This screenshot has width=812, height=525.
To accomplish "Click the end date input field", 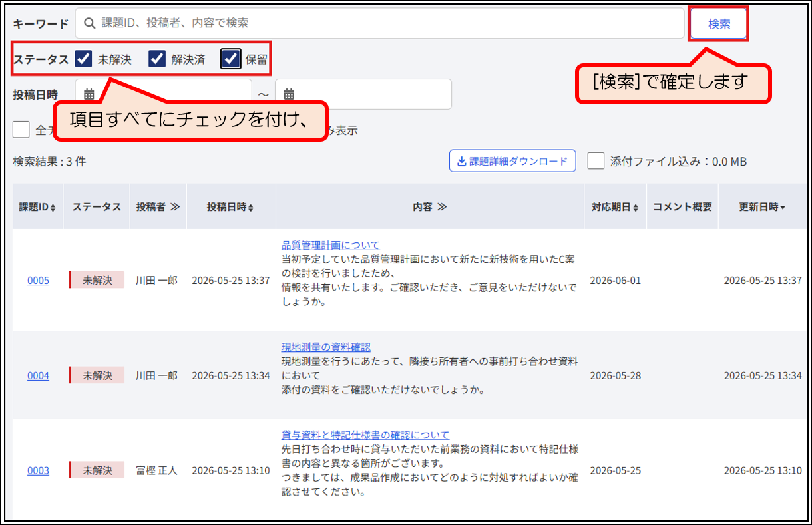I will tap(363, 94).
